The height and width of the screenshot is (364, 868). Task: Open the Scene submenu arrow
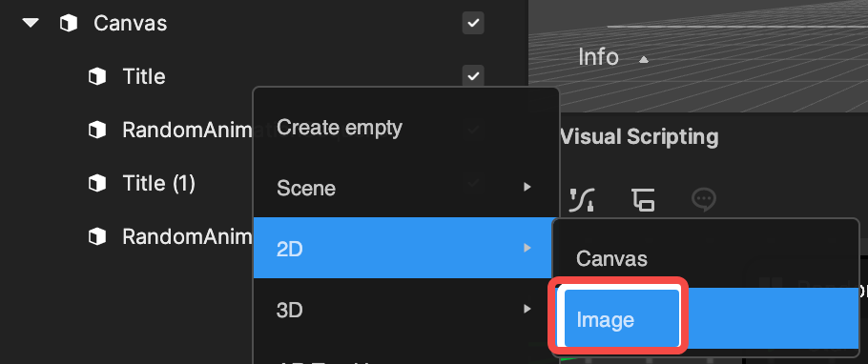point(527,187)
